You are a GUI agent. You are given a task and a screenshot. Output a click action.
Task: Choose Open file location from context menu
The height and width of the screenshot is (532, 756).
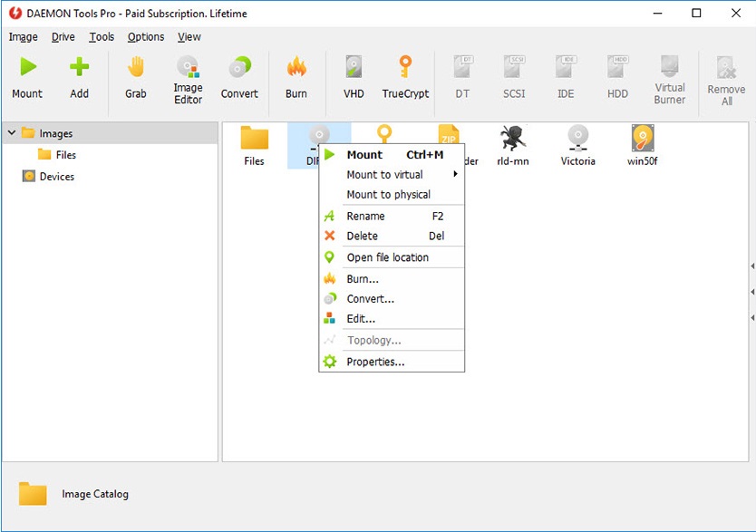coord(388,257)
